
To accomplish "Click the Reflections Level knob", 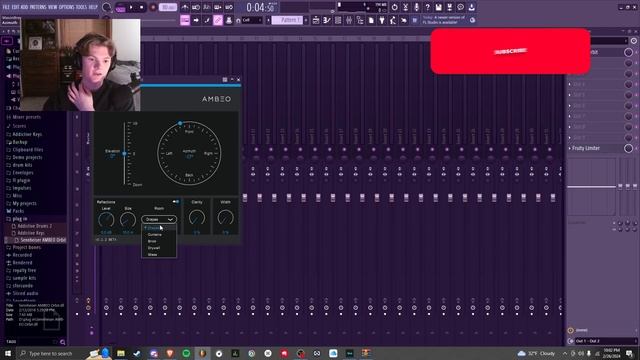I will [x=106, y=220].
